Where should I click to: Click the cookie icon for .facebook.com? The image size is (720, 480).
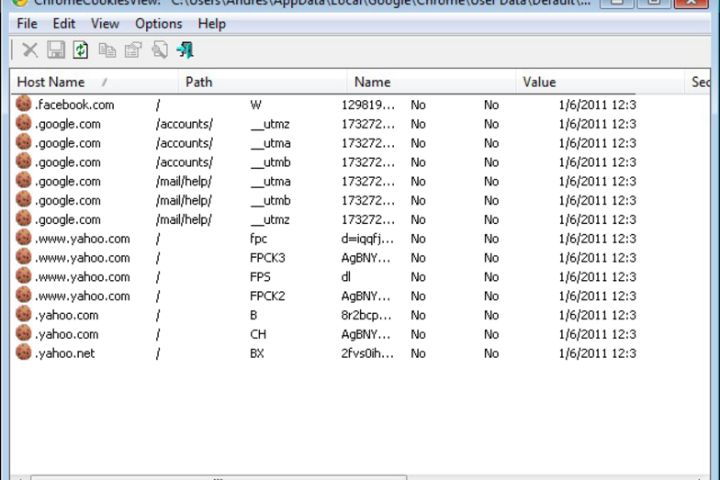pos(24,104)
